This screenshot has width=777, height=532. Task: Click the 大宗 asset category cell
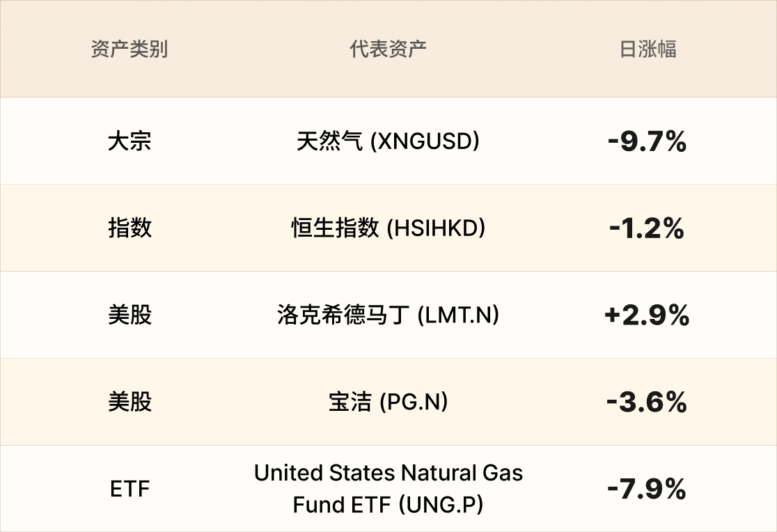coord(129,141)
